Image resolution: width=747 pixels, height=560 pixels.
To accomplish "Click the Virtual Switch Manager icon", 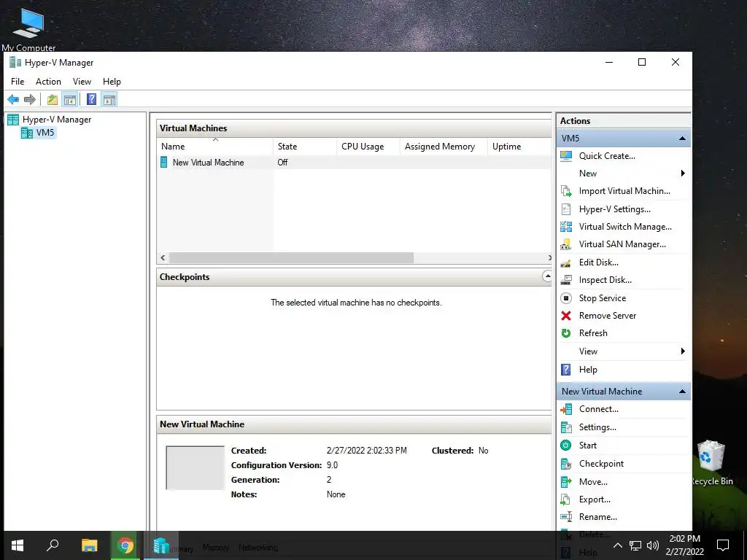I will coord(566,227).
